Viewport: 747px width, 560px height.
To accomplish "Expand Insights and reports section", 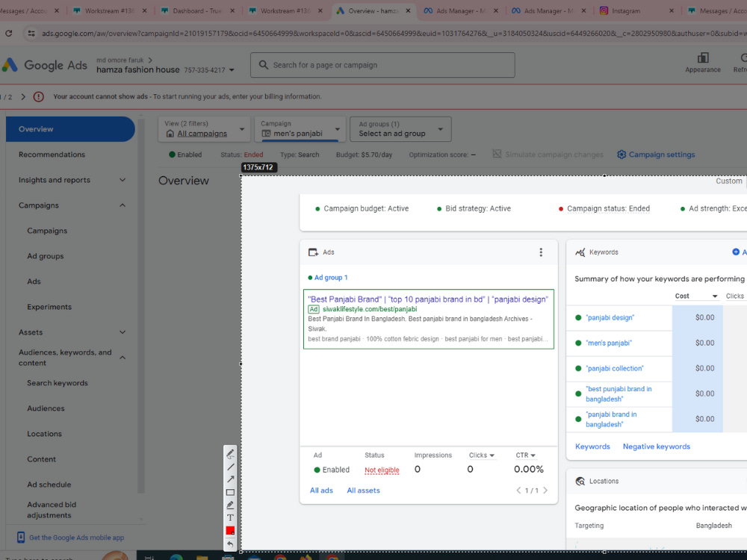I will tap(123, 180).
